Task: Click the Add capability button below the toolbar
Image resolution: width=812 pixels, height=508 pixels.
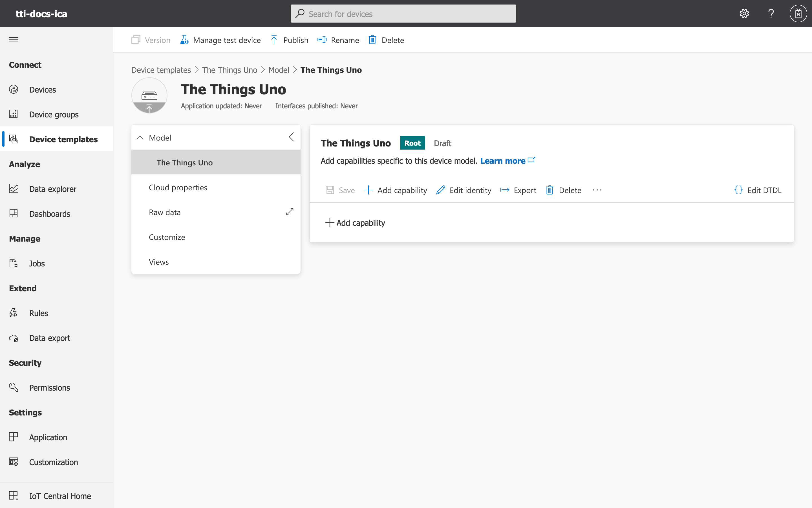Action: tap(355, 223)
